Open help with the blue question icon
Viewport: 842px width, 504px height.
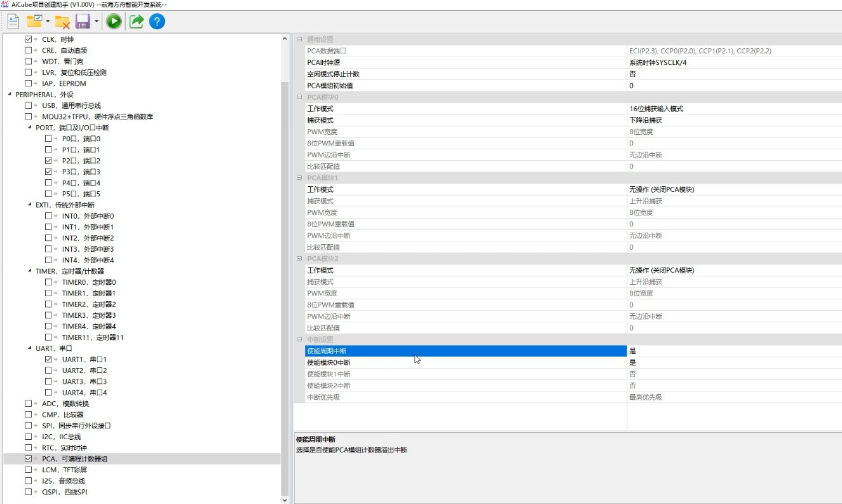click(157, 22)
